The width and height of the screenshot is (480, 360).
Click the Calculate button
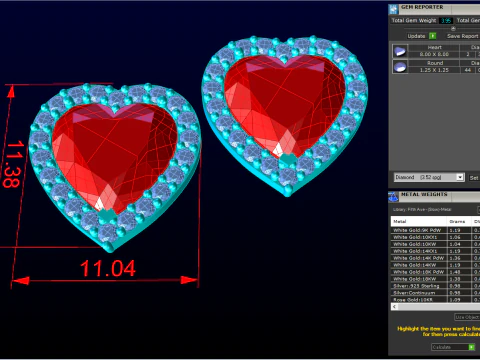tap(453, 347)
